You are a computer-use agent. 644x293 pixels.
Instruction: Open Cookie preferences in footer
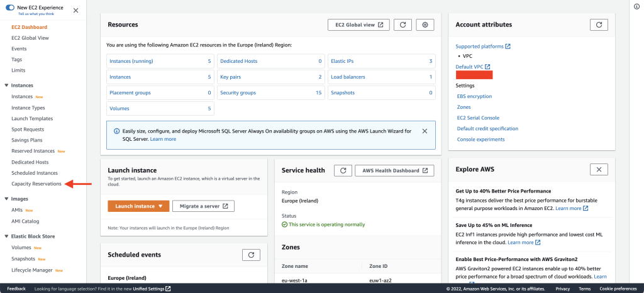[x=618, y=289]
